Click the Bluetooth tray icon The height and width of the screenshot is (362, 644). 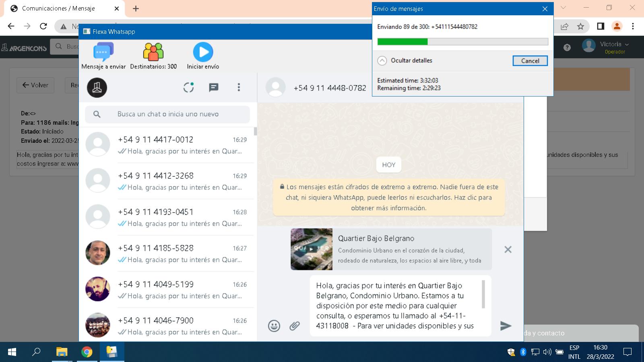click(x=523, y=352)
